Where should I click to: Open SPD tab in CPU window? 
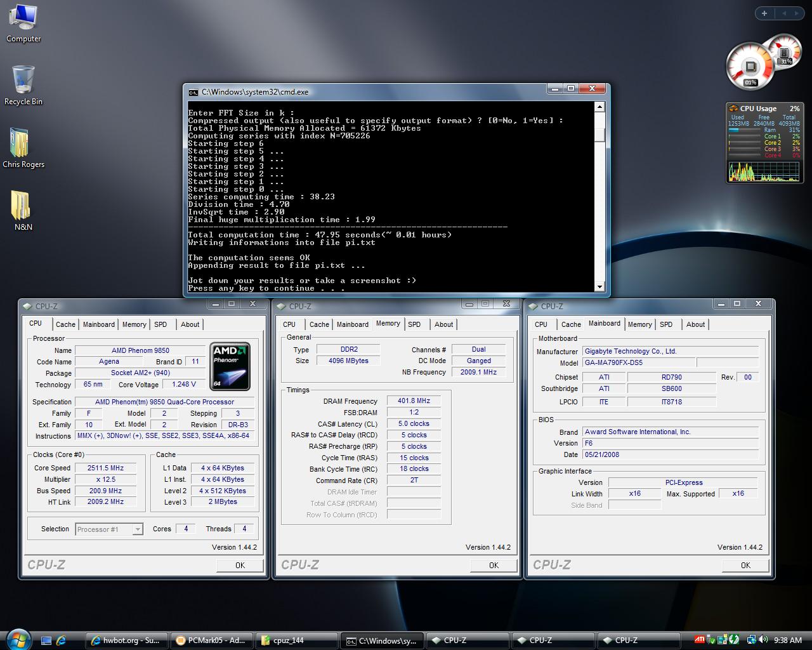[161, 324]
